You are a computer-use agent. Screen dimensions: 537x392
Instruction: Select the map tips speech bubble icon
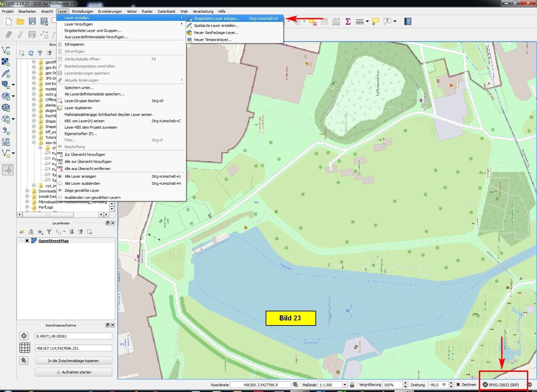(x=376, y=21)
